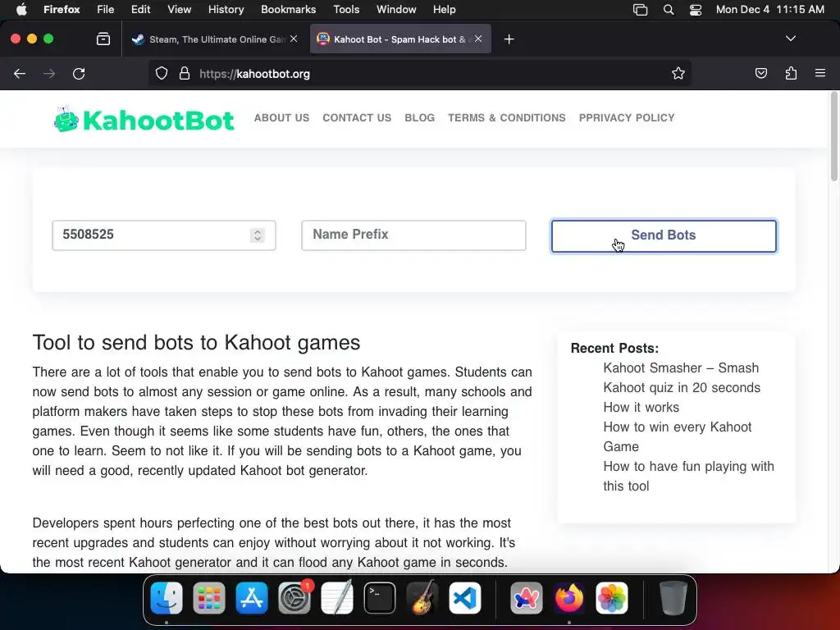Viewport: 840px width, 630px height.
Task: Open the PPRIVACY POLICY page
Action: tap(627, 118)
